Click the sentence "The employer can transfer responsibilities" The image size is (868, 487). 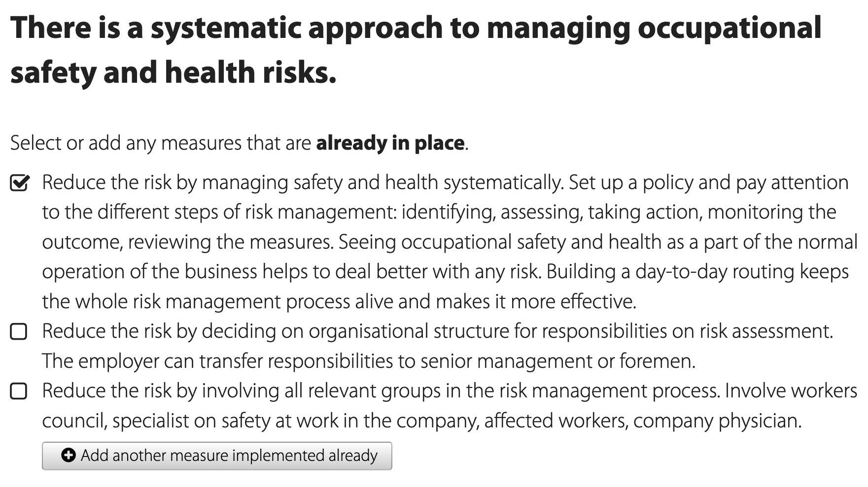(368, 361)
